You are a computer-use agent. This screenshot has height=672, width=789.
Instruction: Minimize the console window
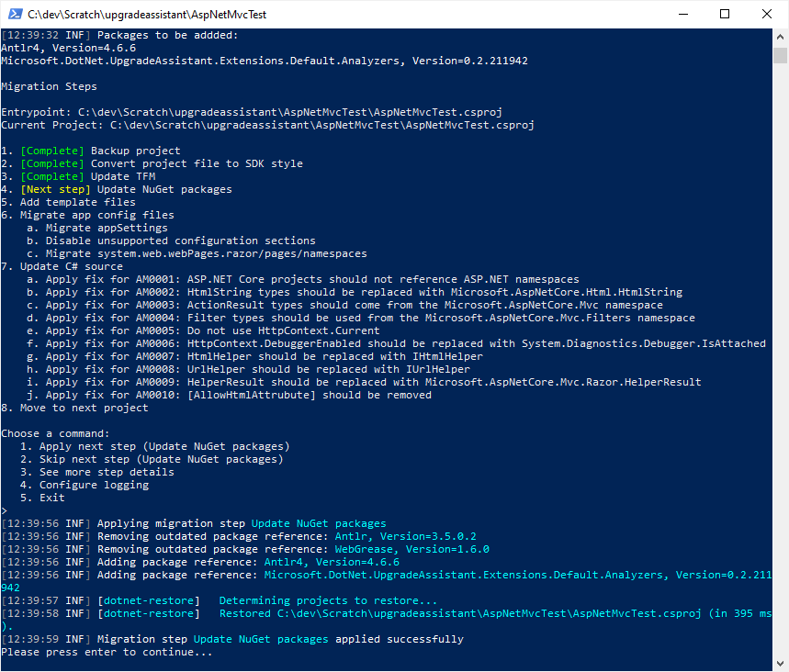(683, 14)
